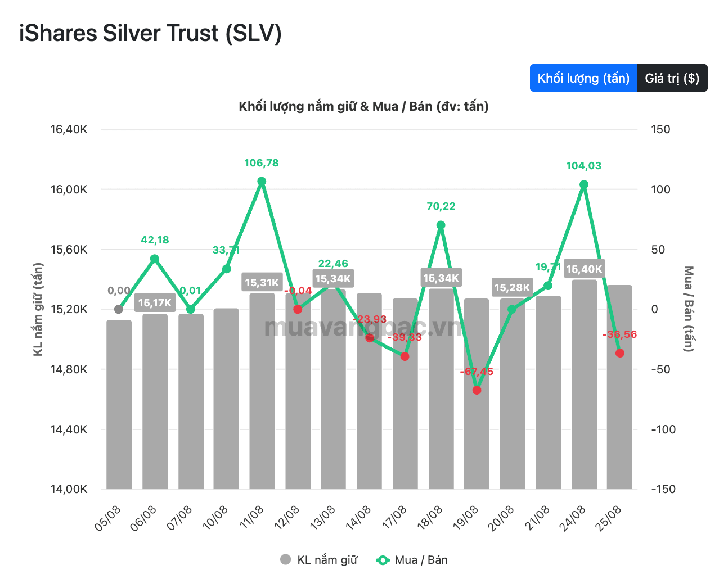Select the -67,45 red point on 19/08
Image resolution: width=728 pixels, height=579 pixels.
pos(477,390)
